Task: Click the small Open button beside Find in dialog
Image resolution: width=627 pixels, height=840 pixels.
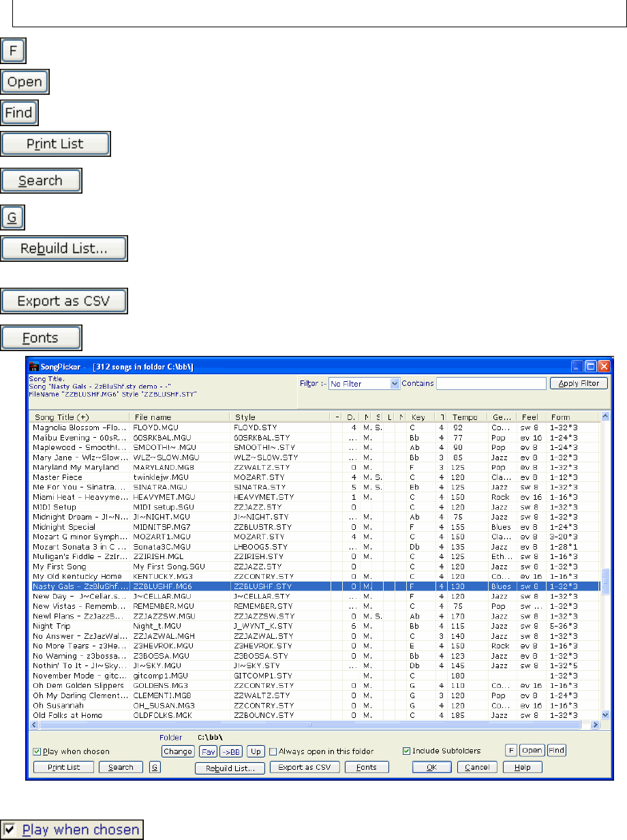Action: (x=532, y=750)
